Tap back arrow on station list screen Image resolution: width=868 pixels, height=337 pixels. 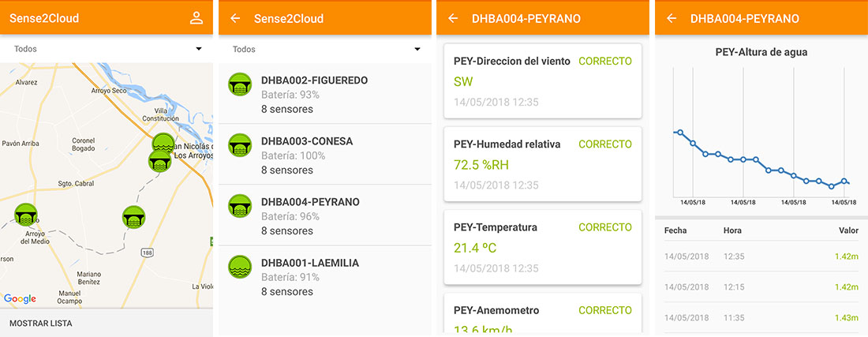(x=235, y=18)
